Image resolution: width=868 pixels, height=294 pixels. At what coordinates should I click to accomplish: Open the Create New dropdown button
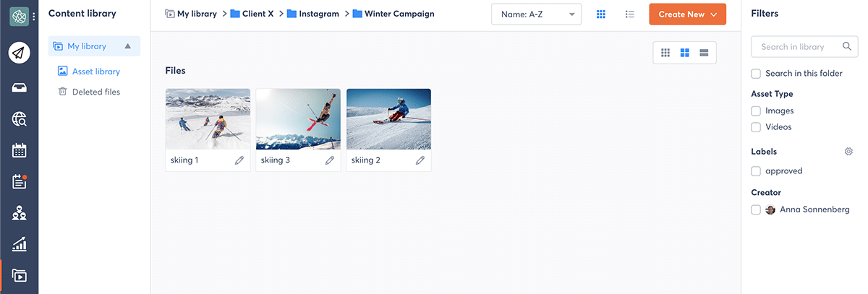[x=687, y=14]
